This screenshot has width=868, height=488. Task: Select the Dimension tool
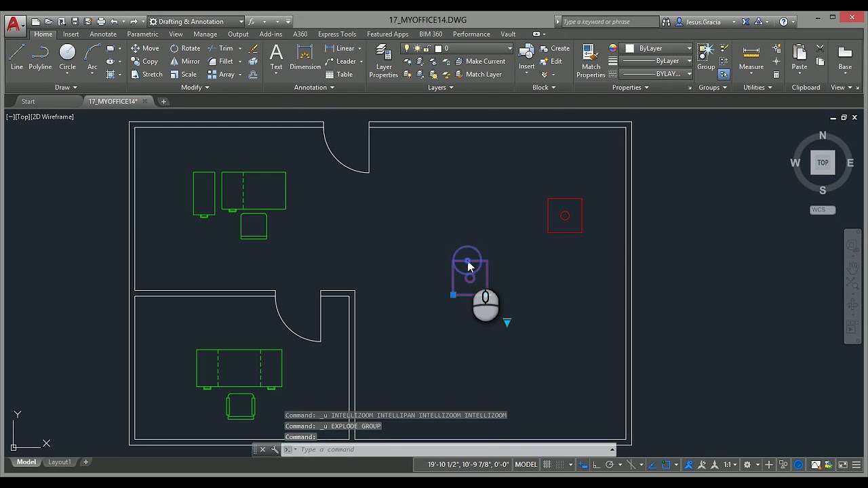pos(305,57)
